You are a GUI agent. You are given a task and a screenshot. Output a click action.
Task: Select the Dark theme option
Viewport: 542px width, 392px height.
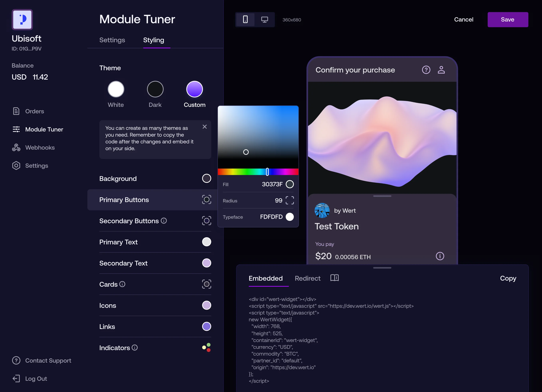pyautogui.click(x=155, y=89)
